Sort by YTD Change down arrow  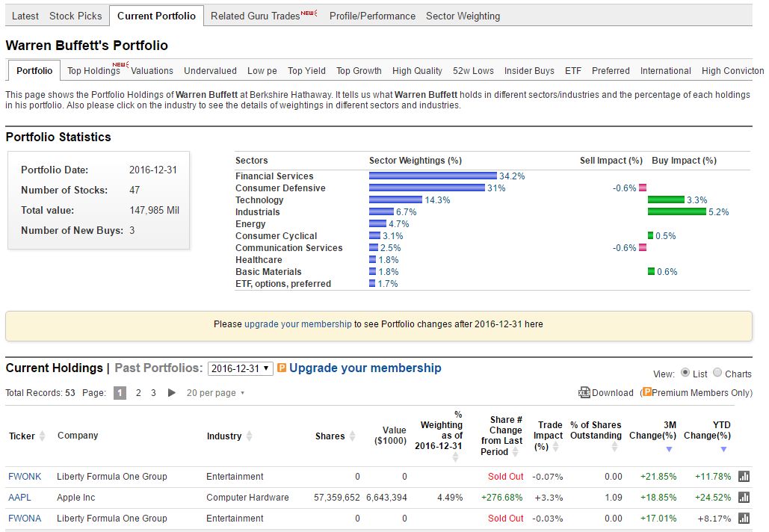723,449
